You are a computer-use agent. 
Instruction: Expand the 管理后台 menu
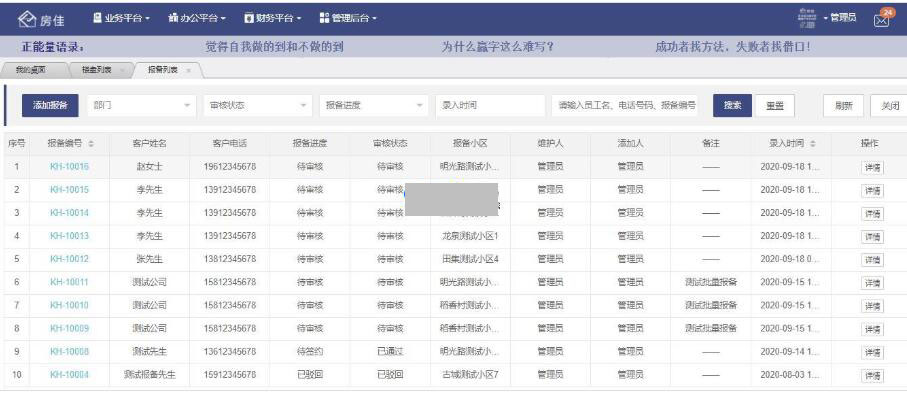[348, 18]
